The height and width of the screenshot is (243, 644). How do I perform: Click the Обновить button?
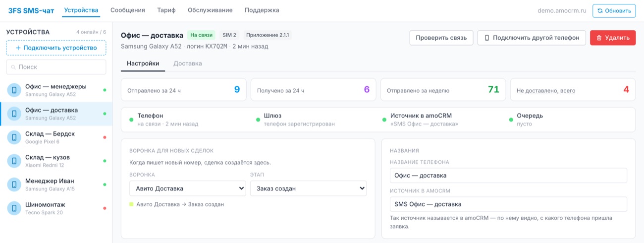tap(614, 10)
